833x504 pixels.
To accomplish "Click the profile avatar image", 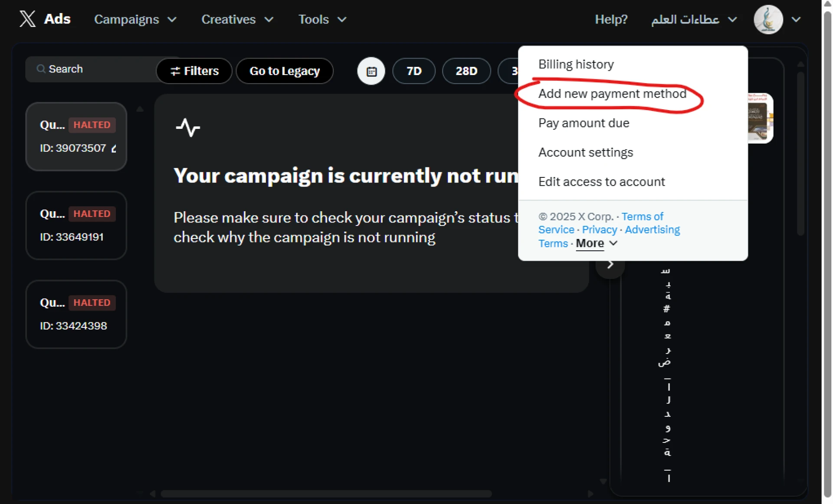I will coord(768,20).
